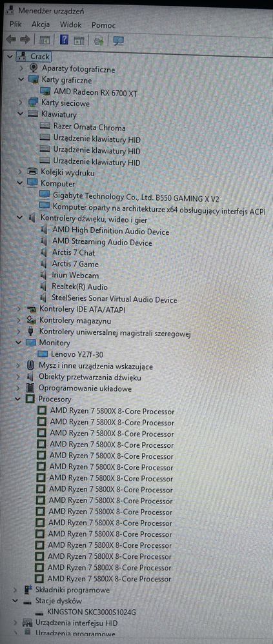
Task: Select the Stacje dysków drive icon
Action: pos(28,601)
